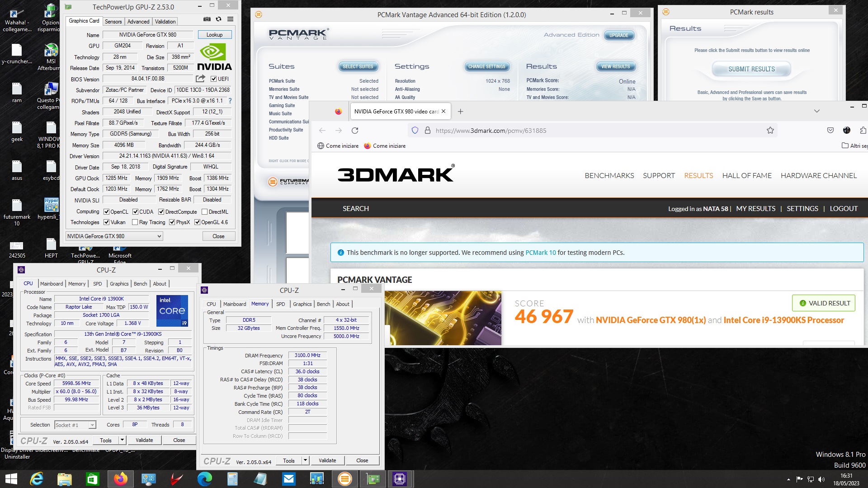Open the SPD tab in CPU-Z Memory window
Viewport: 868px width, 488px height.
point(281,304)
